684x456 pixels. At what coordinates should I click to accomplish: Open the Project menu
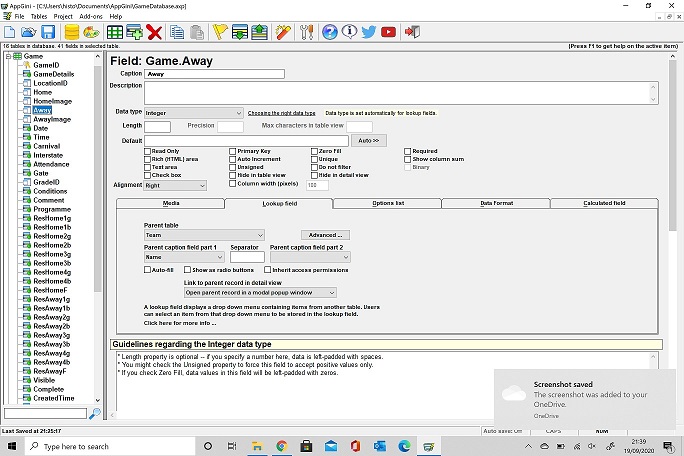click(x=63, y=17)
